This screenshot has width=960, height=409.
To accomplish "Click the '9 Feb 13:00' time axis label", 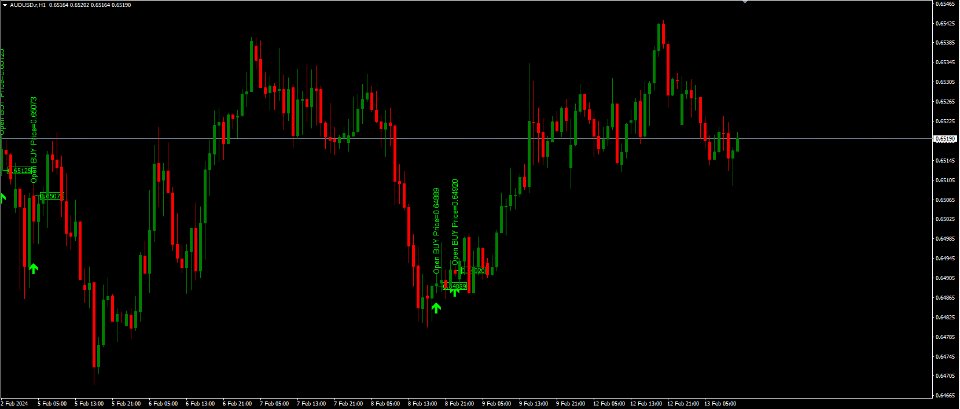I will tap(534, 403).
